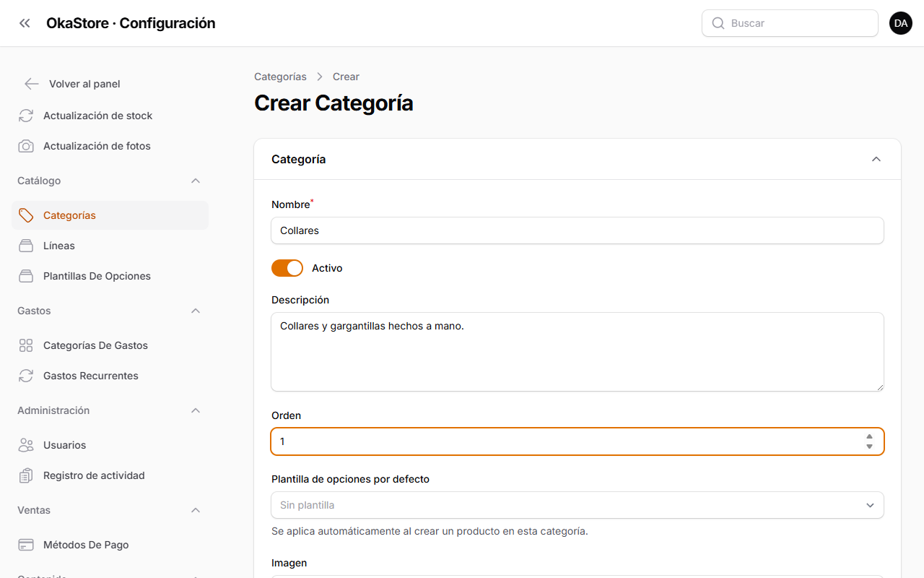This screenshot has width=924, height=578.
Task: Click the OkaStore · Configuración title
Action: [131, 23]
